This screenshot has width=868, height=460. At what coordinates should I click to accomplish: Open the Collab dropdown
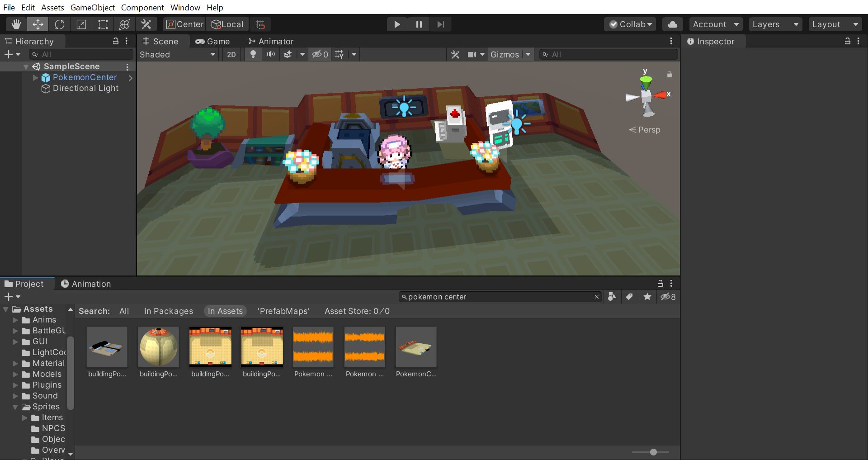click(x=631, y=24)
